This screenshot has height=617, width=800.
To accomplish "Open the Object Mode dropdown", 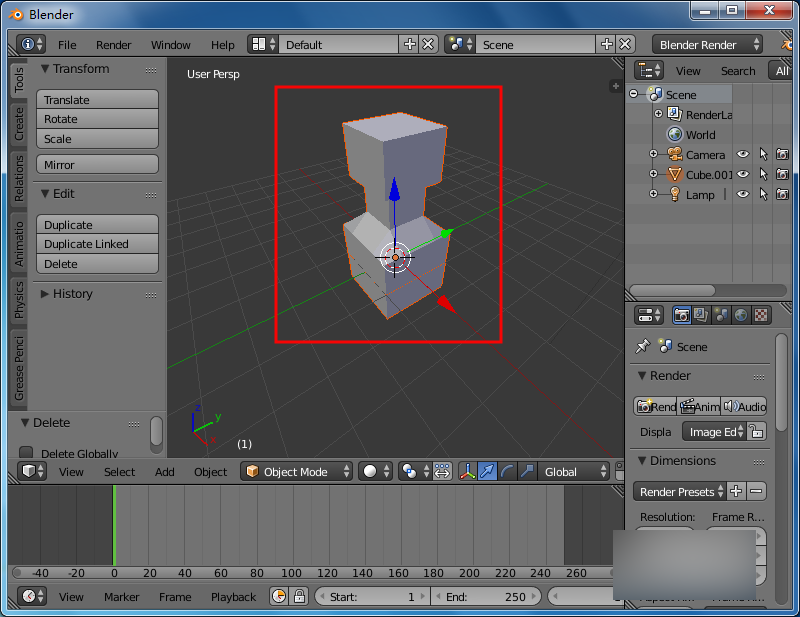I will coord(296,471).
